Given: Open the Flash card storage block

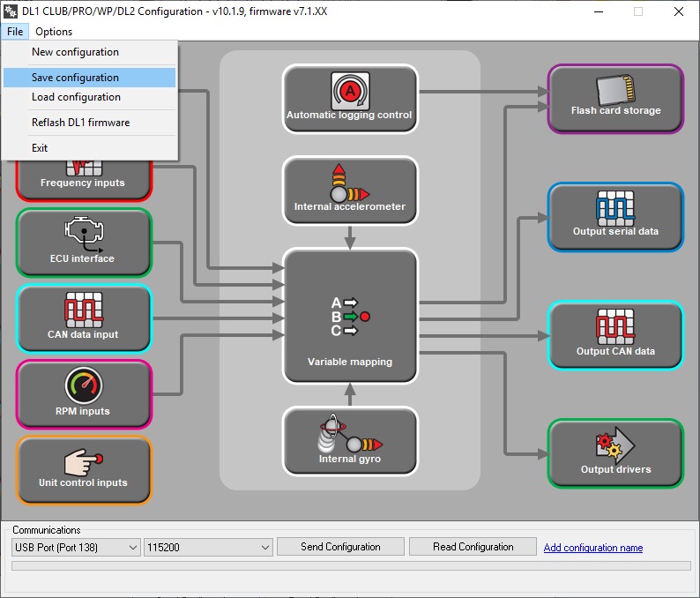Looking at the screenshot, I should (614, 98).
